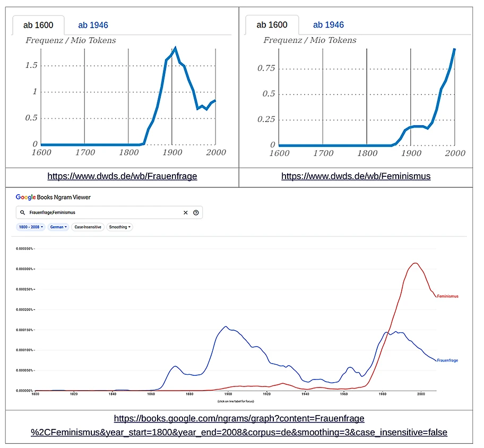Open the help question mark icon
Viewport: 484px width, 448px height.
coord(196,212)
